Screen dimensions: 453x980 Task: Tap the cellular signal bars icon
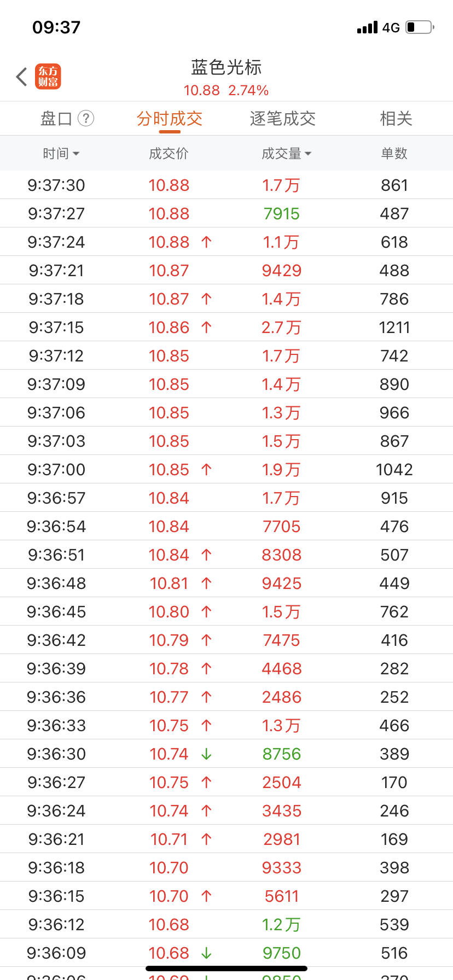[367, 27]
